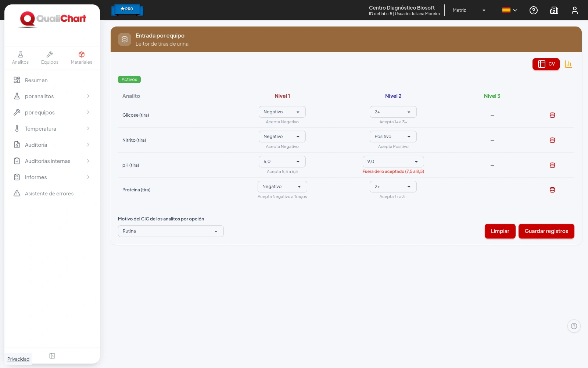Expand the Informes menu
Viewport: 588px width, 368px height.
click(52, 177)
